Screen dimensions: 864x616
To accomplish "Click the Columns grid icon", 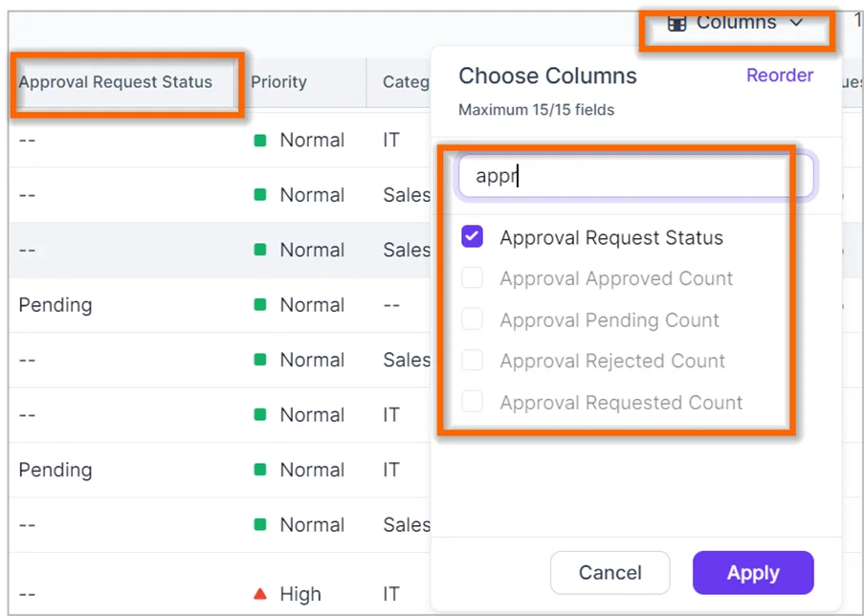I will (676, 23).
